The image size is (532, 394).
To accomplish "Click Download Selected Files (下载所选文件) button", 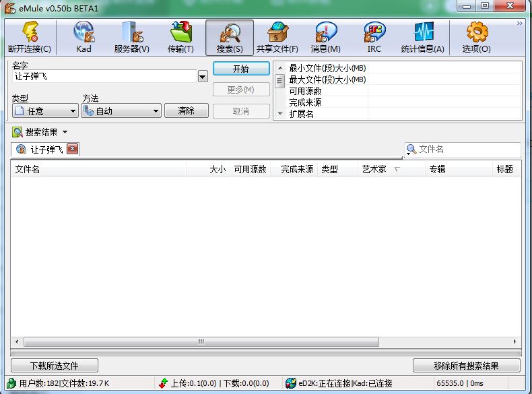I will point(55,366).
